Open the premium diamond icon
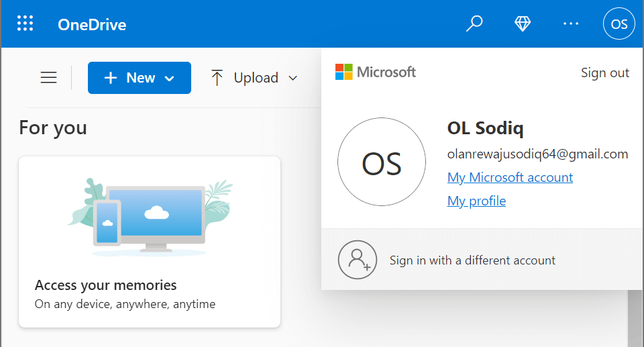 pos(523,24)
